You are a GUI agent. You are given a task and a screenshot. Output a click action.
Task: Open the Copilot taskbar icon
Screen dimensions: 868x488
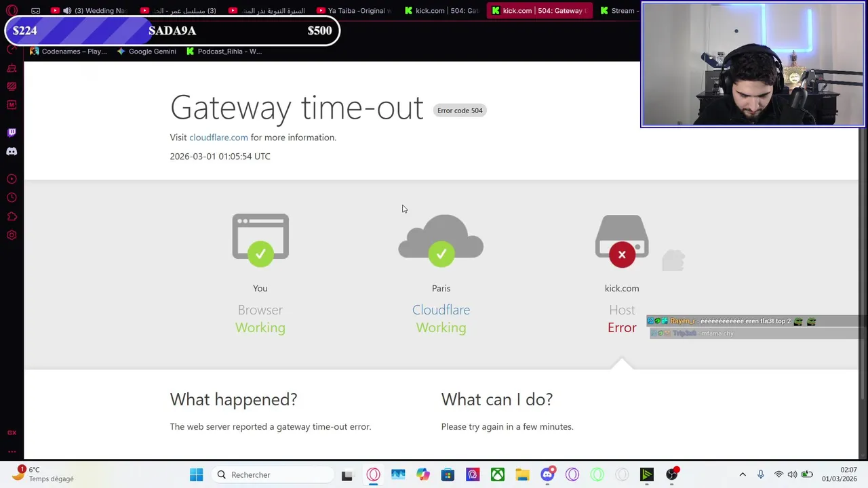pyautogui.click(x=422, y=474)
